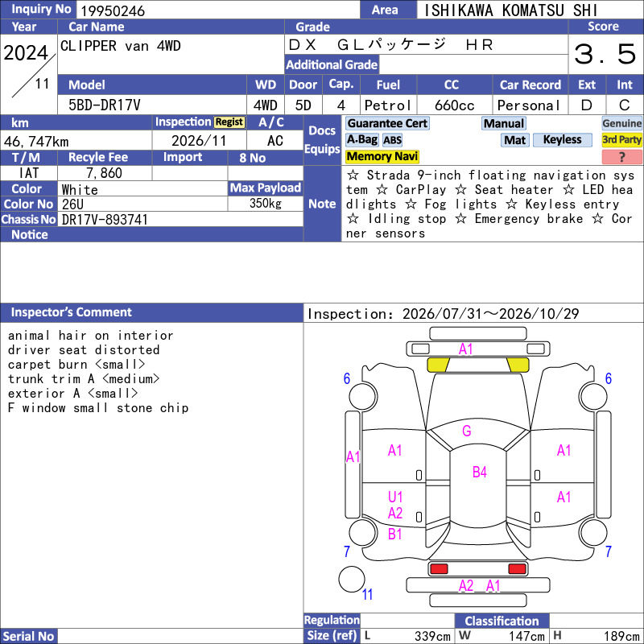Click the left red tail light
Image resolution: width=644 pixels, height=644 pixels.
(x=438, y=568)
